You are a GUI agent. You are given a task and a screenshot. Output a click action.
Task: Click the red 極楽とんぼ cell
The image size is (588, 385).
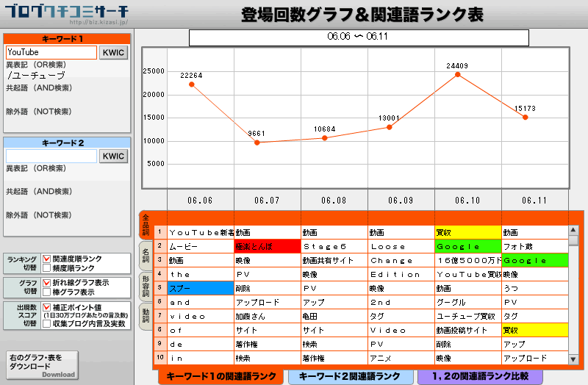click(x=267, y=246)
